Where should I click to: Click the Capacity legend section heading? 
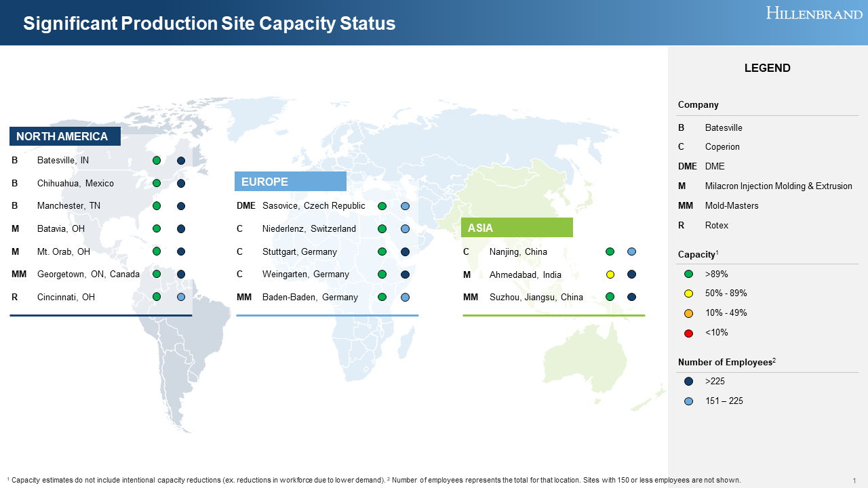(x=698, y=254)
